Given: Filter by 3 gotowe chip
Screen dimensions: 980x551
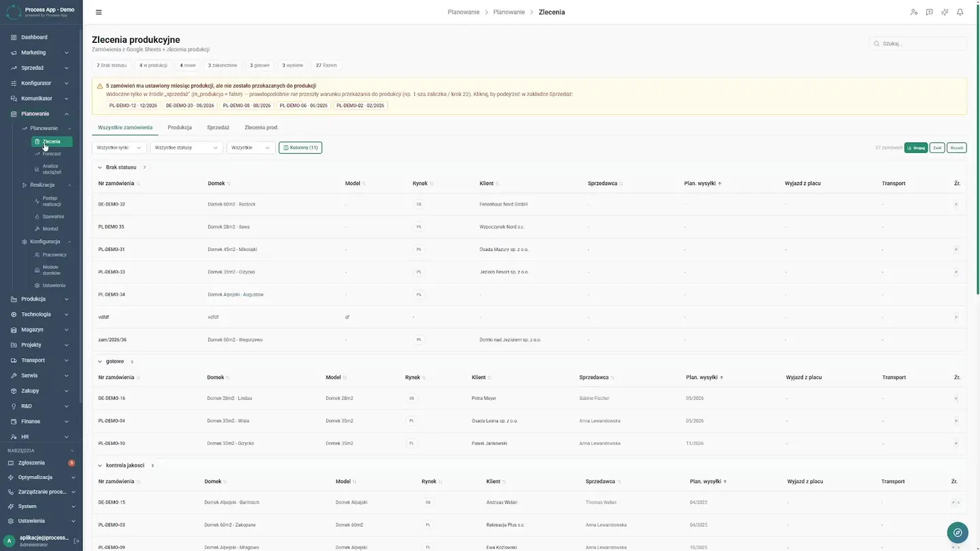Looking at the screenshot, I should (259, 65).
